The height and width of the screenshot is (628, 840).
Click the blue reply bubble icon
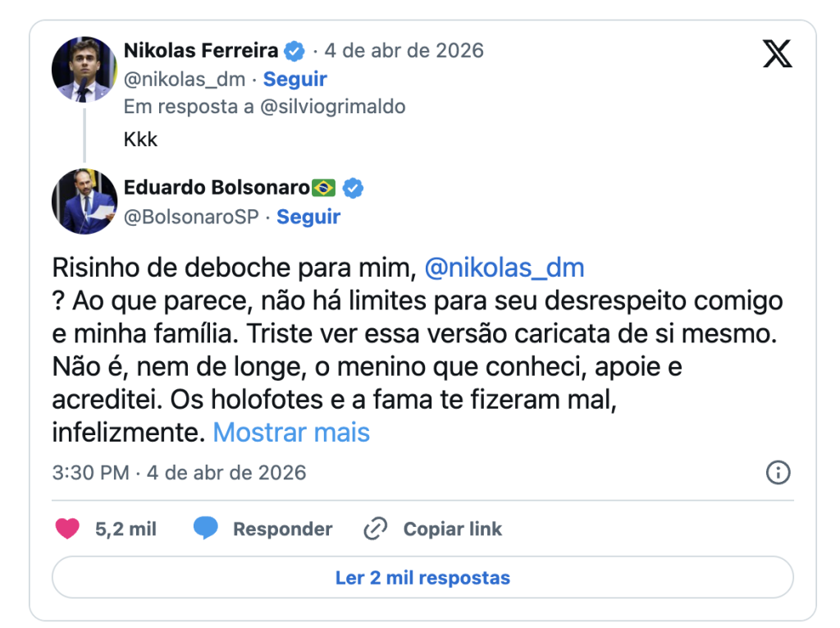tap(206, 529)
